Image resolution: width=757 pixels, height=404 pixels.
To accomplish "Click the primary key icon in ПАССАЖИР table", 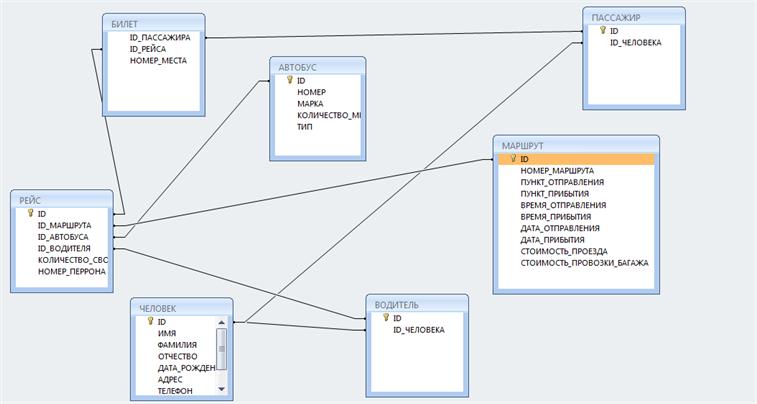I will [601, 31].
